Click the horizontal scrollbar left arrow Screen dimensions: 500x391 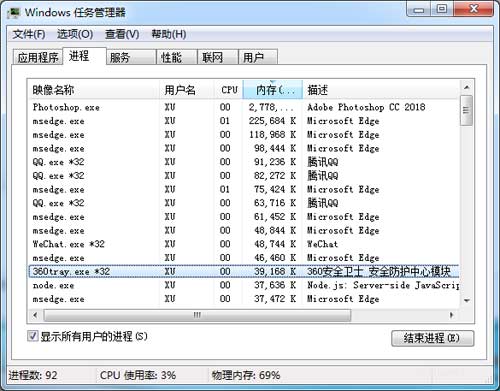coord(35,315)
